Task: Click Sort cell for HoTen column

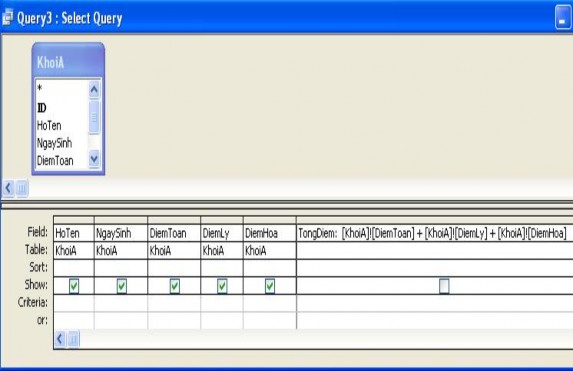Action: click(74, 268)
